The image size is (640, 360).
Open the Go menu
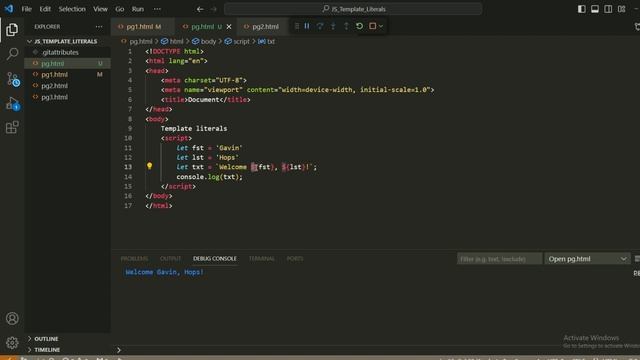pyautogui.click(x=120, y=9)
